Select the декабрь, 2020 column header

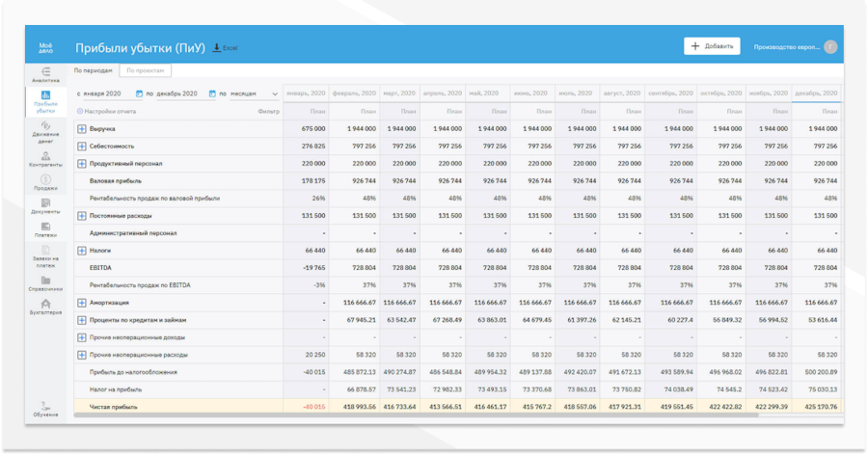pos(816,93)
